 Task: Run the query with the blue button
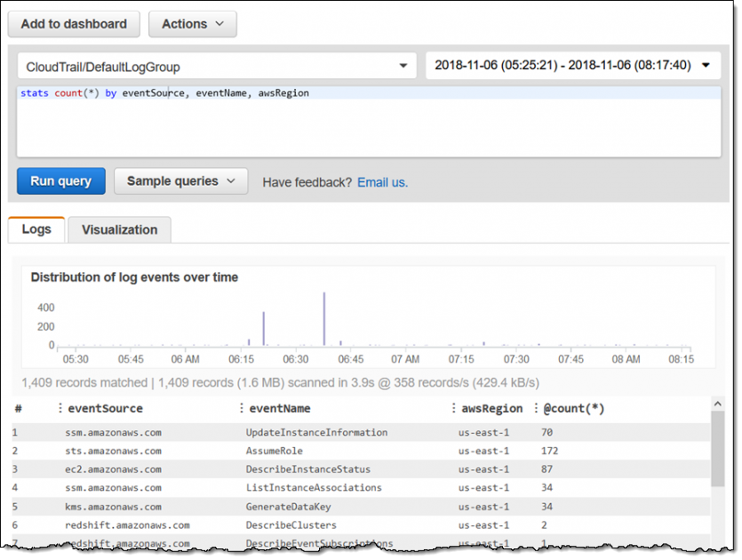61,181
